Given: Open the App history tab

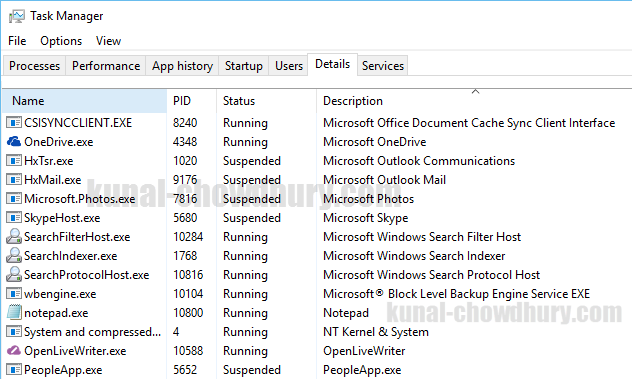Looking at the screenshot, I should (182, 66).
